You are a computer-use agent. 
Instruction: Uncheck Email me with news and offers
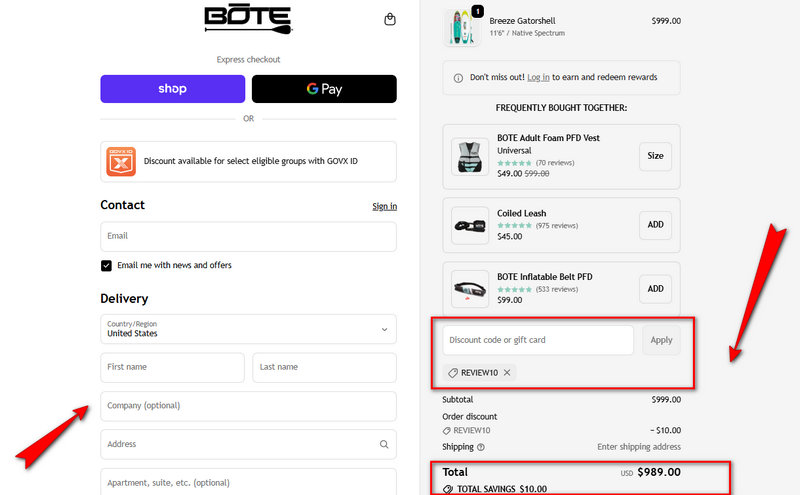point(106,265)
